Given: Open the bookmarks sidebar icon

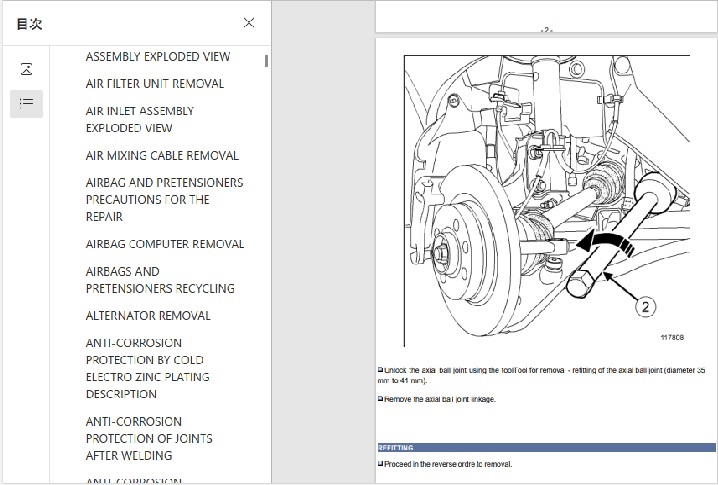Looking at the screenshot, I should tap(27, 69).
